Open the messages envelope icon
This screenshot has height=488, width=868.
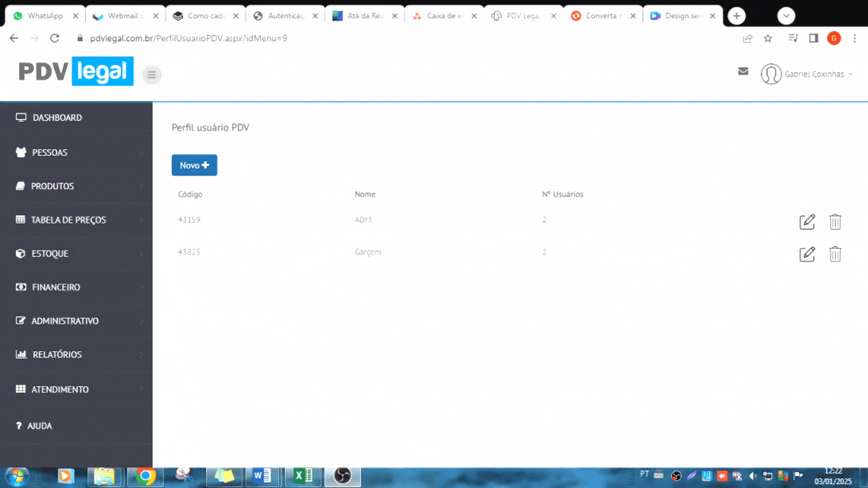(743, 71)
